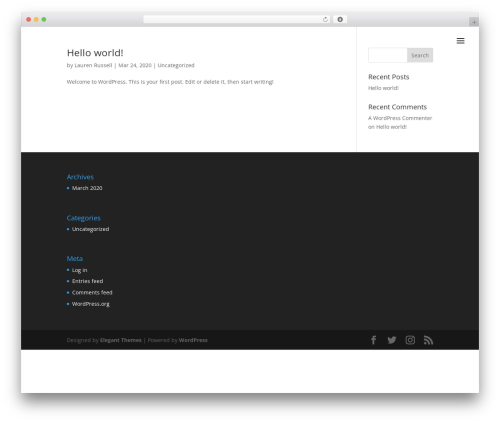The height and width of the screenshot is (423, 500).
Task: Close the window with the red button
Action: pos(29,19)
